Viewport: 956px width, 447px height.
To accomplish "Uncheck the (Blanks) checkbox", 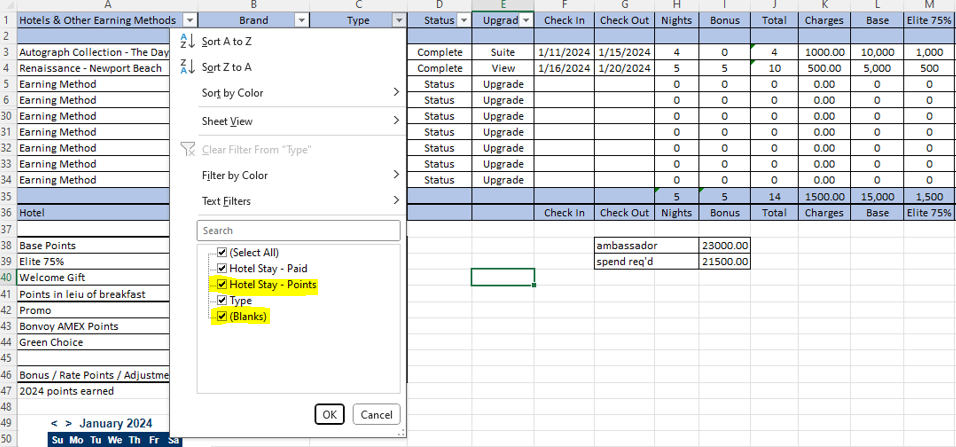I will pos(222,316).
